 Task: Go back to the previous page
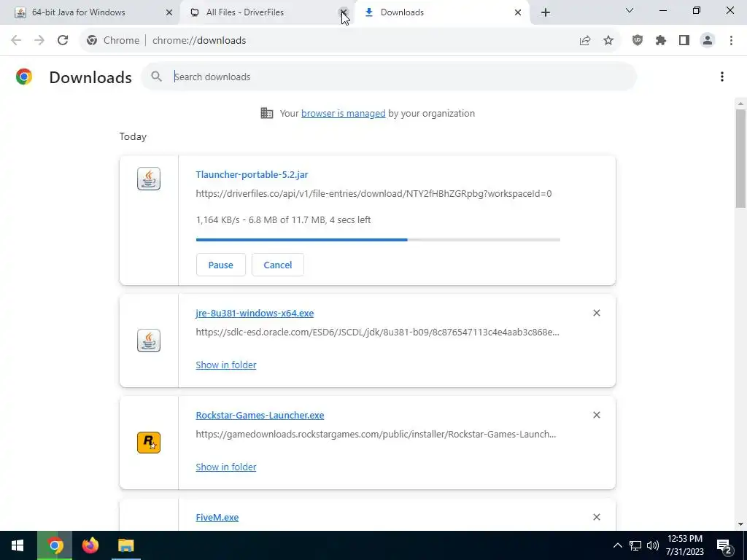click(x=16, y=41)
